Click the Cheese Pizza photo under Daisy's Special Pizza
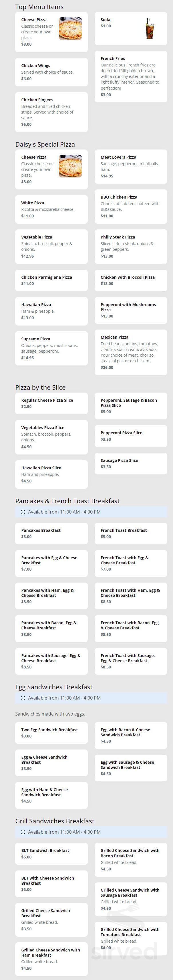173x980 pixels. tap(70, 166)
